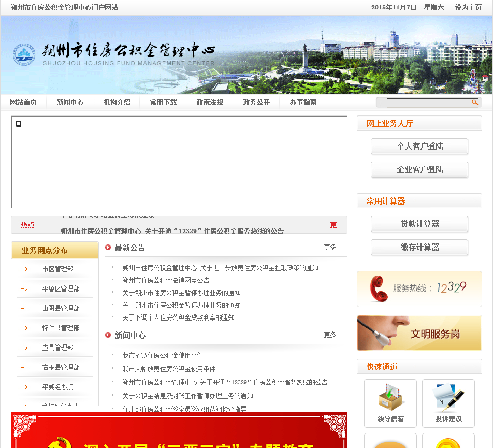Open 应县管理部 branch link
The image size is (493, 448).
coord(58,348)
